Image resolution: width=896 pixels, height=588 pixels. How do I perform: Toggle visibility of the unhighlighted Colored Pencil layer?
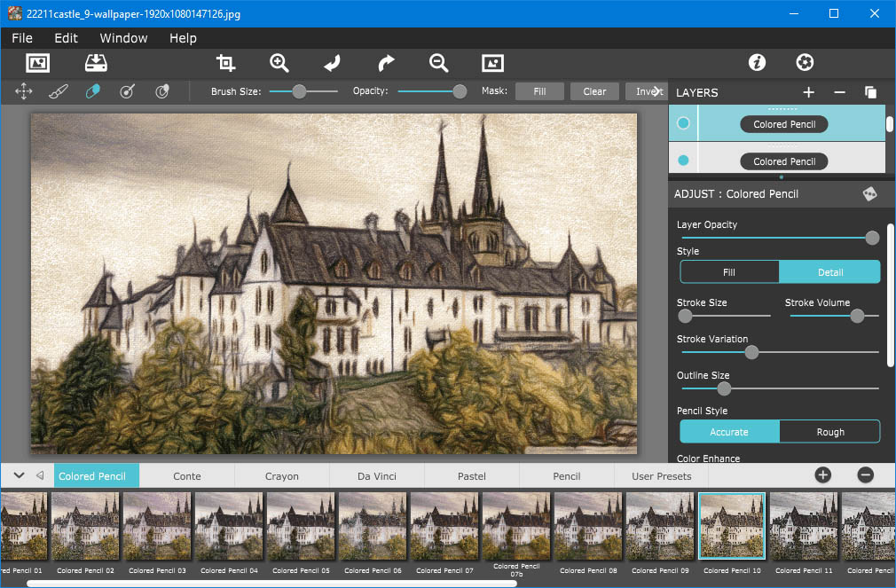[x=683, y=161]
